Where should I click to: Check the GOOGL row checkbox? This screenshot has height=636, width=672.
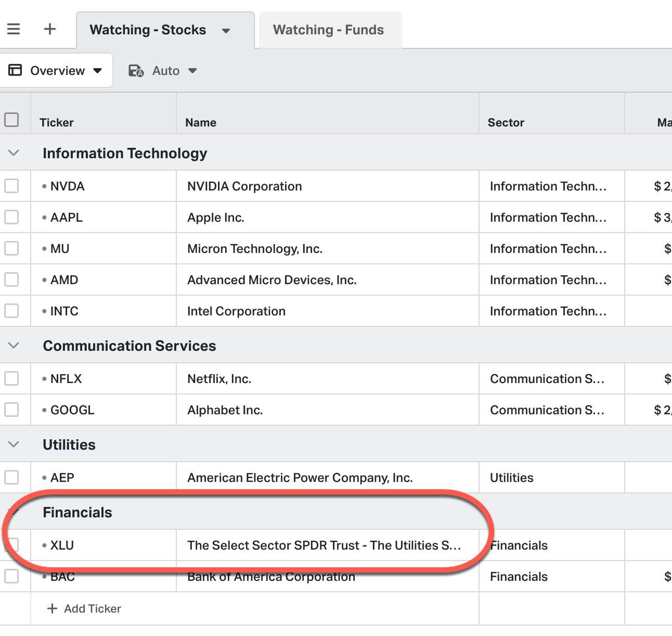point(11,410)
